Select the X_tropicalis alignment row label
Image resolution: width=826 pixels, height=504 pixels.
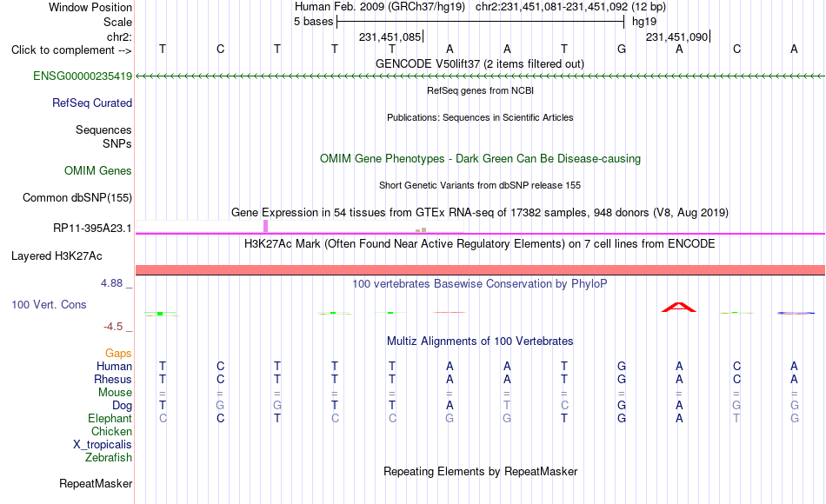coord(103,445)
